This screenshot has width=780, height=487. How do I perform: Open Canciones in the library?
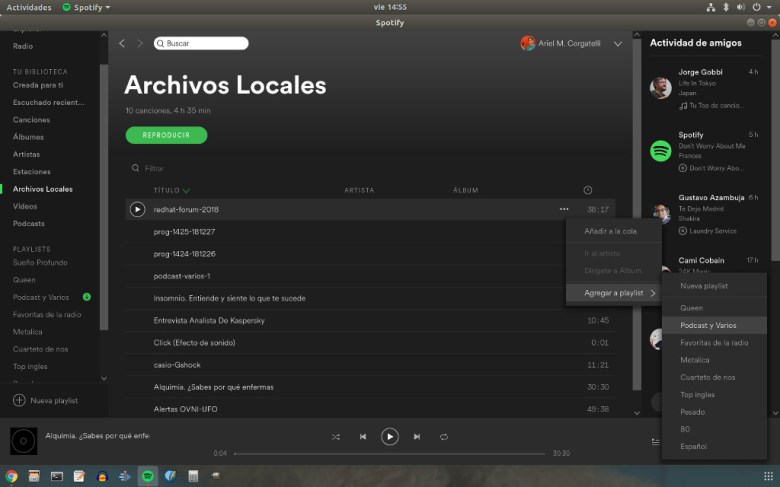(31, 120)
